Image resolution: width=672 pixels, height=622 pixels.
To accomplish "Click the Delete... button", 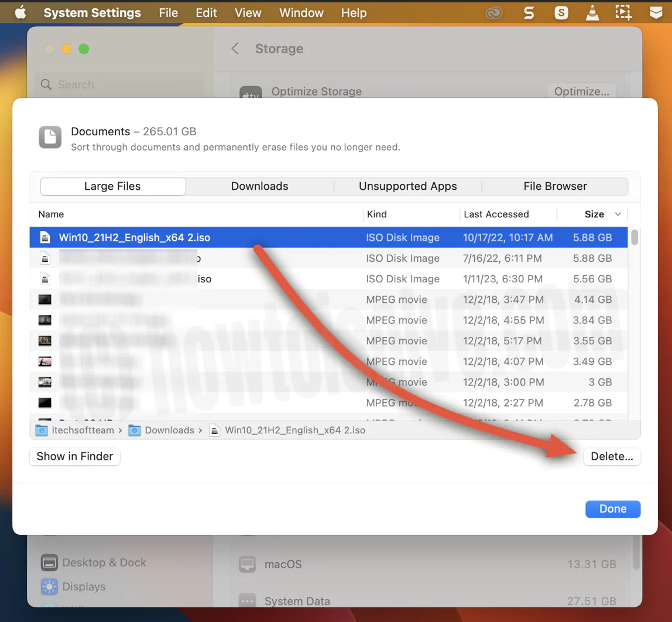I will [612, 456].
